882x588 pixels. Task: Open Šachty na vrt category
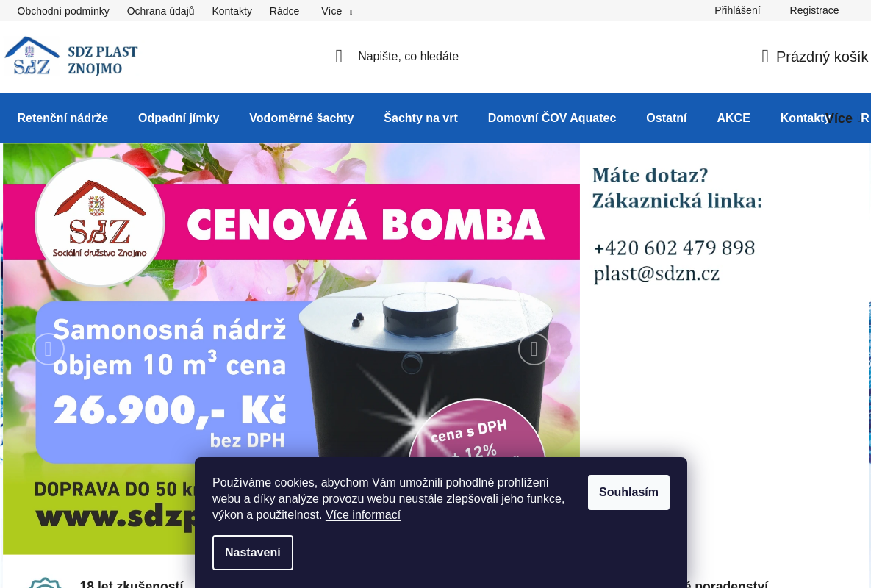[420, 118]
